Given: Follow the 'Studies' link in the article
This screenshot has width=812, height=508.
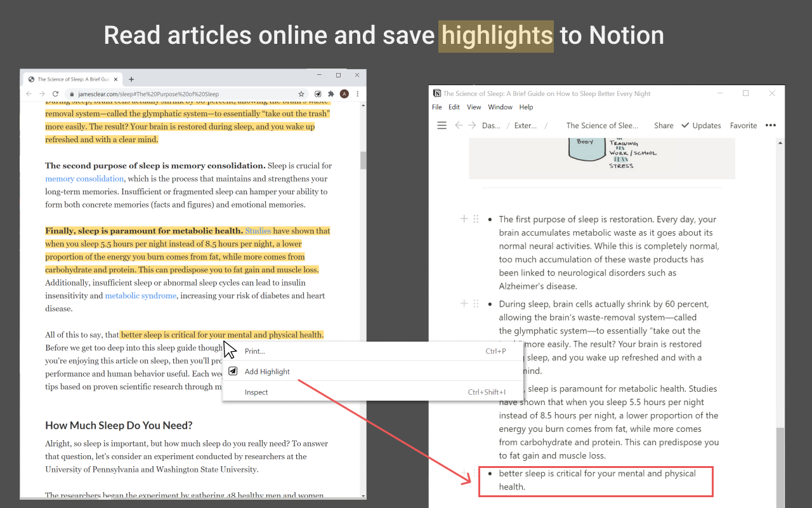Looking at the screenshot, I should click(258, 231).
